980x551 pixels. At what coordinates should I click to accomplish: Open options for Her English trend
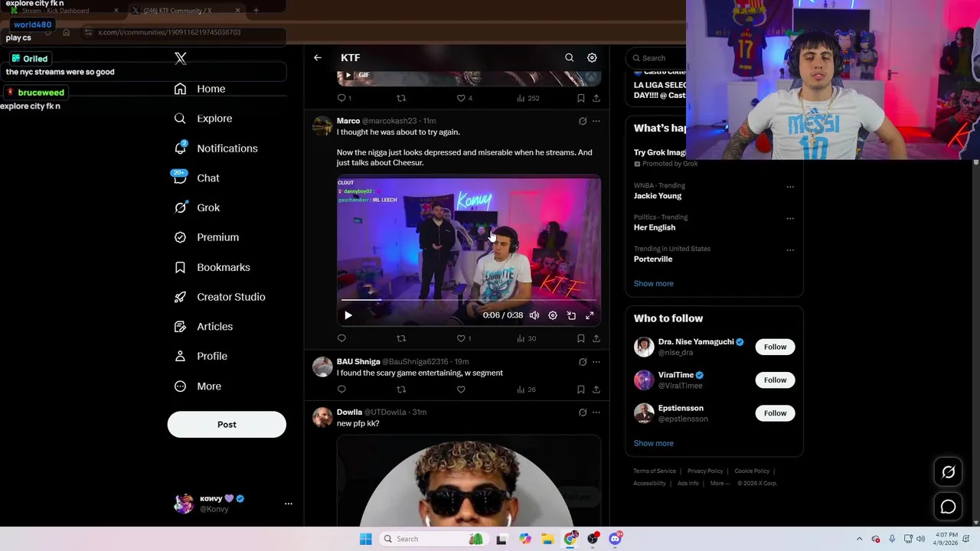pyautogui.click(x=790, y=218)
